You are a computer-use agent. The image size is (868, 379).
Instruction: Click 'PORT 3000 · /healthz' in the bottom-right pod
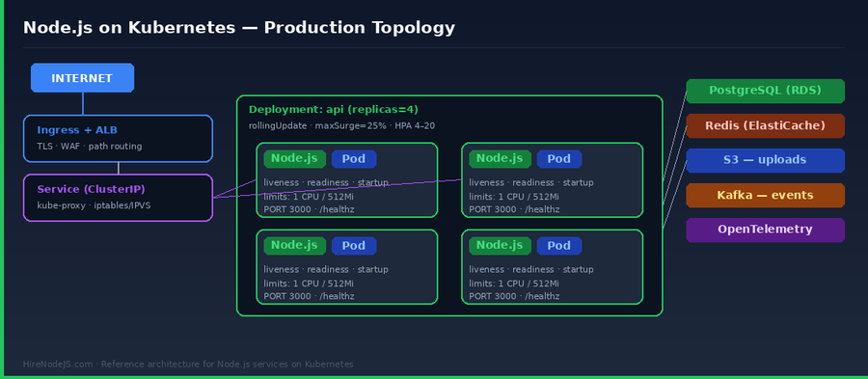point(514,296)
